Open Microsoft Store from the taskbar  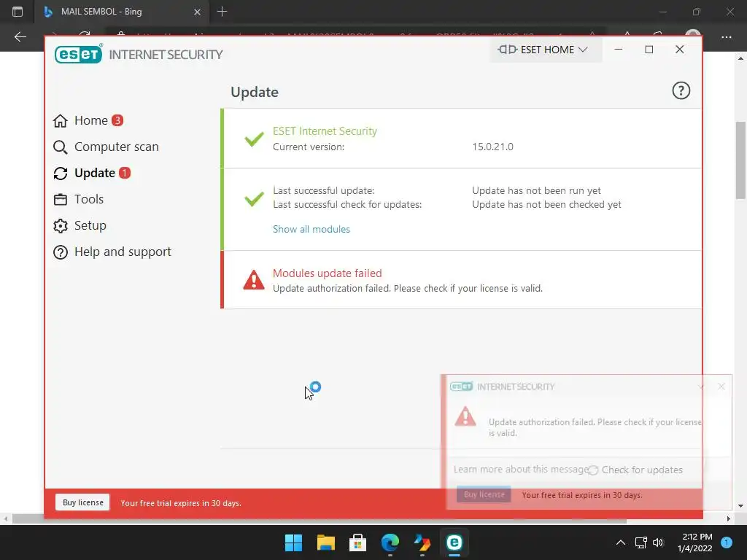[357, 542]
